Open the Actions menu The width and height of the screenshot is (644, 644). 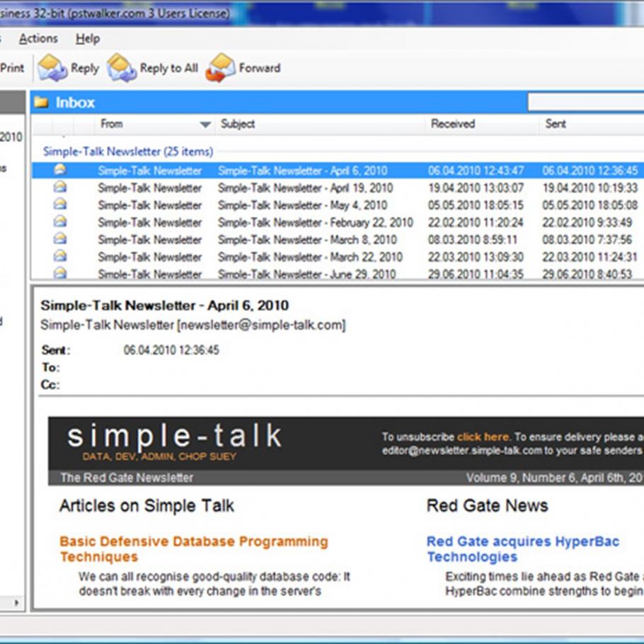(x=38, y=39)
